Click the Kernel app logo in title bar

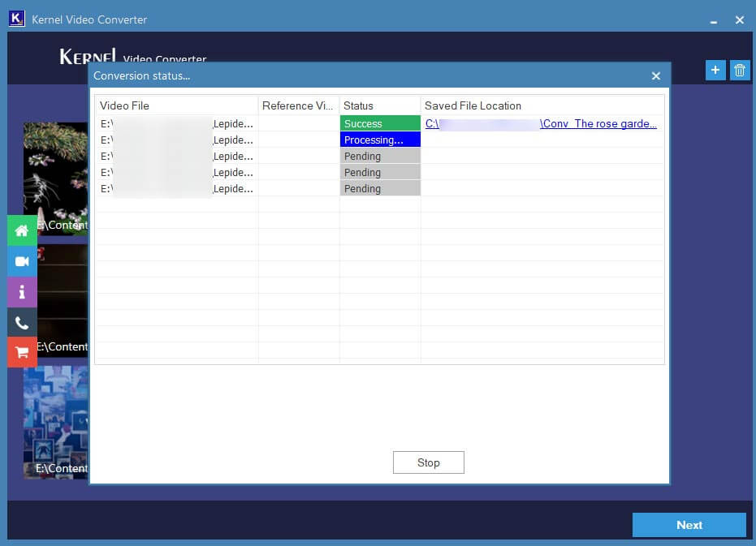coord(17,19)
